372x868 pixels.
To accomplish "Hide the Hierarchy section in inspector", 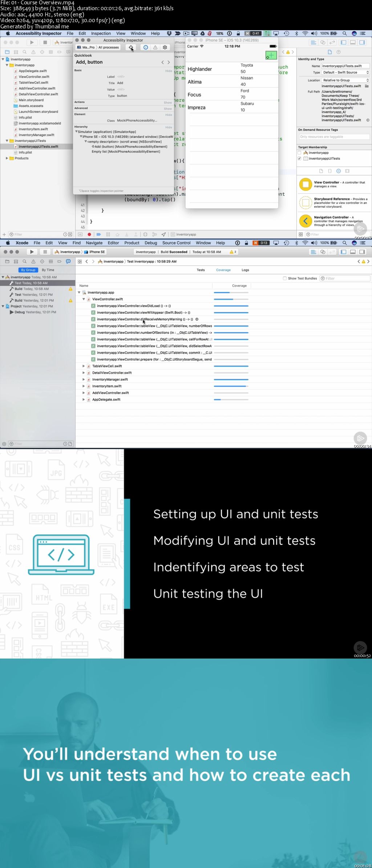I will tap(169, 127).
